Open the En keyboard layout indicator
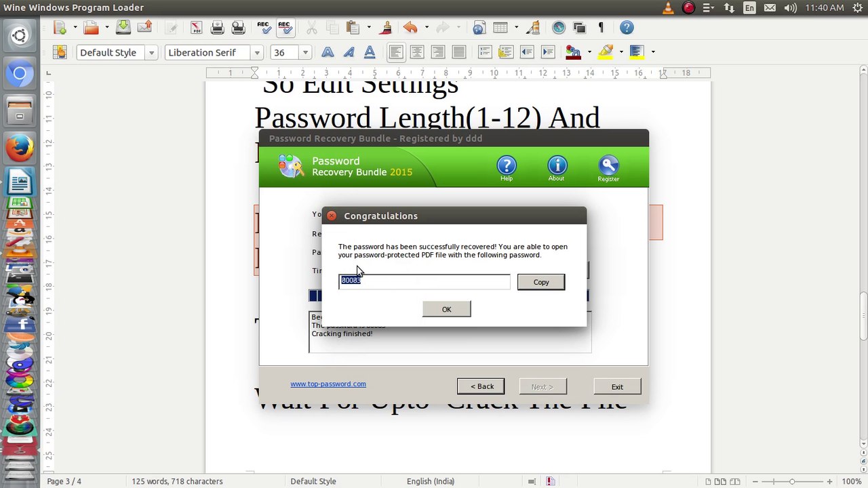868x488 pixels. click(749, 8)
